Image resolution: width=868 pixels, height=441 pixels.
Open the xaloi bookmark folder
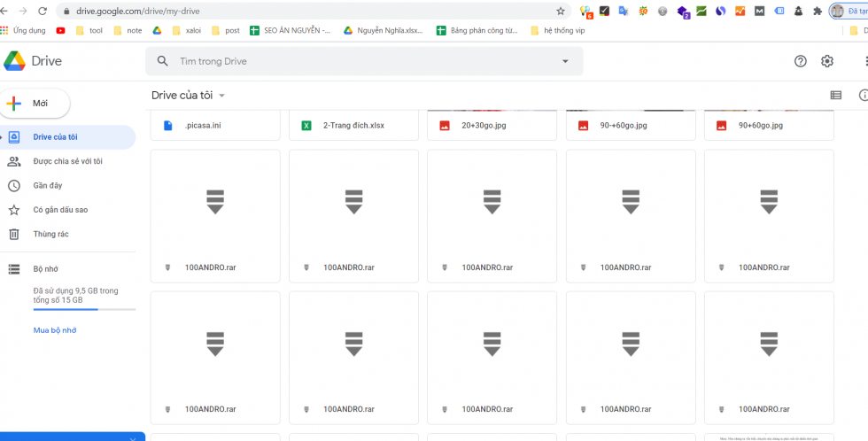[x=186, y=31]
